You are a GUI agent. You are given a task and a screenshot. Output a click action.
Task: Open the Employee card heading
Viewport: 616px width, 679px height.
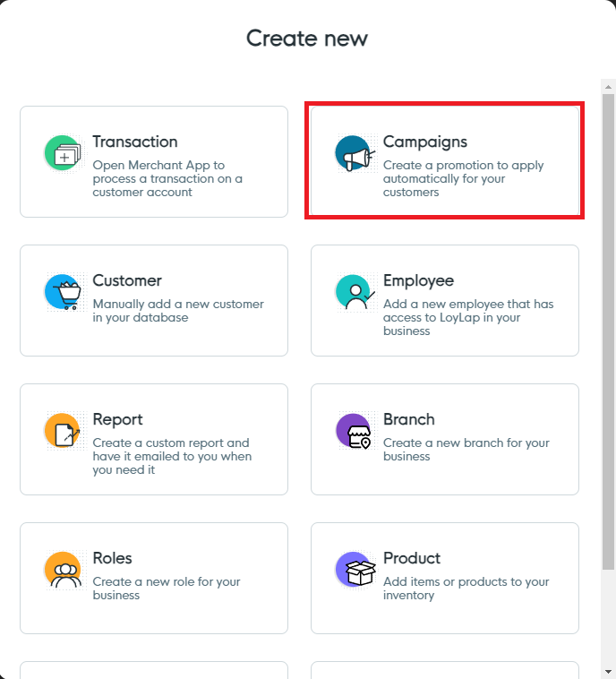[418, 280]
